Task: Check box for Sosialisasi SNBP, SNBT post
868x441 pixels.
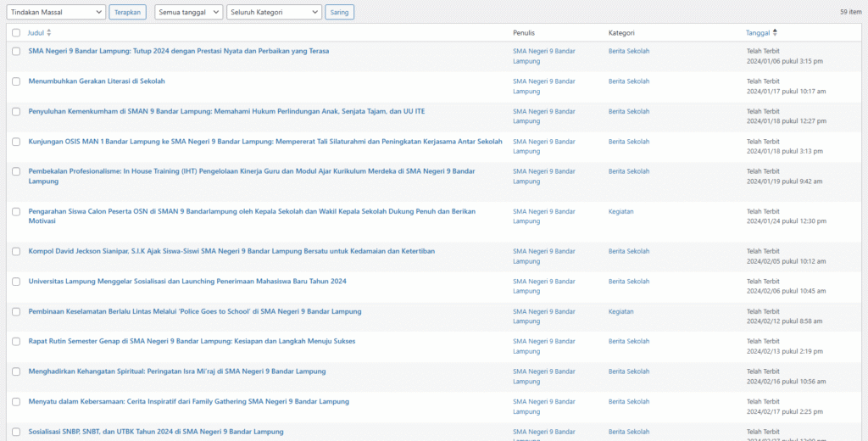Action: 16,432
